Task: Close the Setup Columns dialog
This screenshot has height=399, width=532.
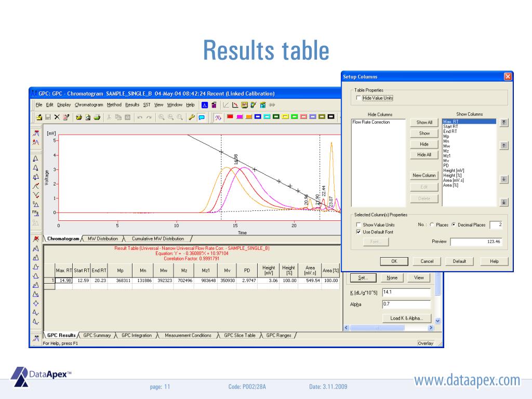Action: click(508, 77)
